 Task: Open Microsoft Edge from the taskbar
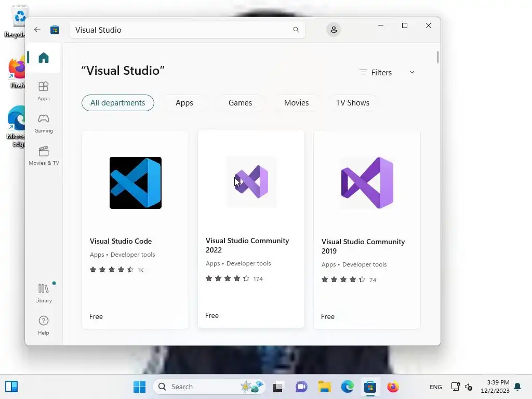[348, 387]
